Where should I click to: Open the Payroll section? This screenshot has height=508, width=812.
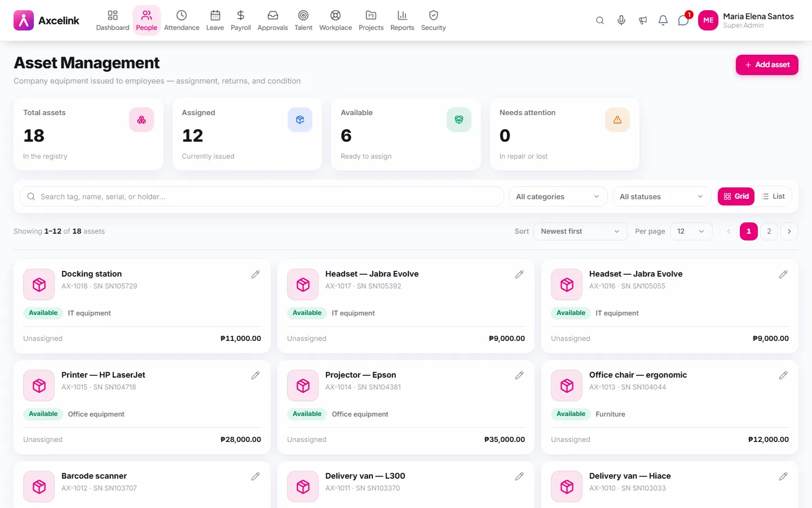(x=241, y=20)
